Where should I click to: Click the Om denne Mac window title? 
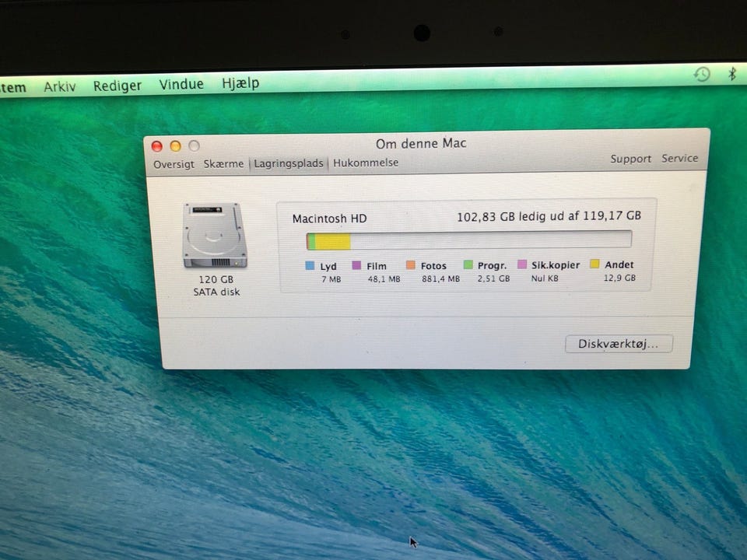421,143
